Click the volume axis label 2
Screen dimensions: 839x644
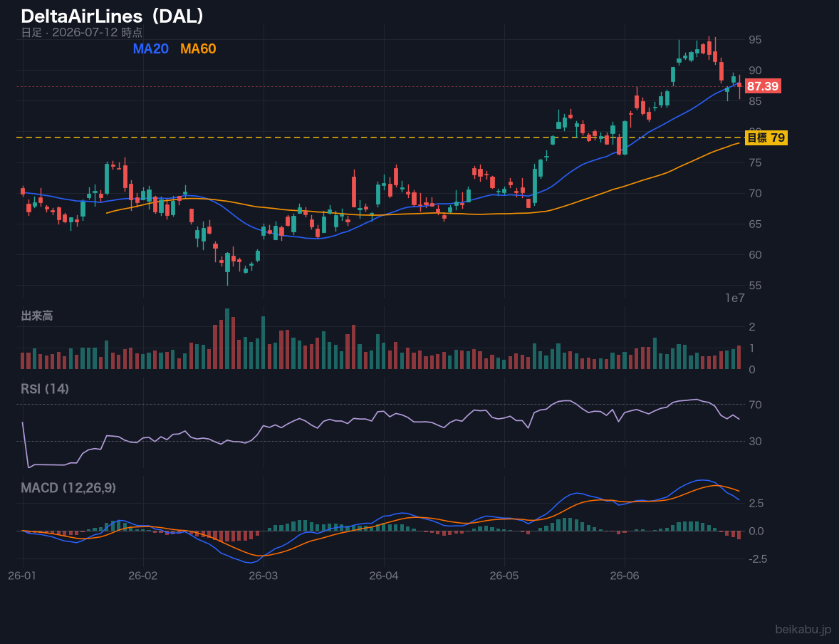click(x=752, y=326)
